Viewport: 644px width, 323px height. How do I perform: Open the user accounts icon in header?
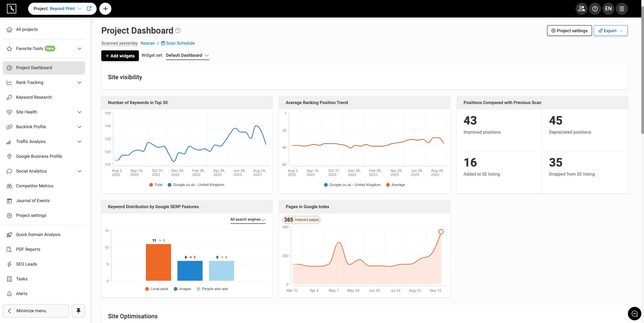point(581,9)
